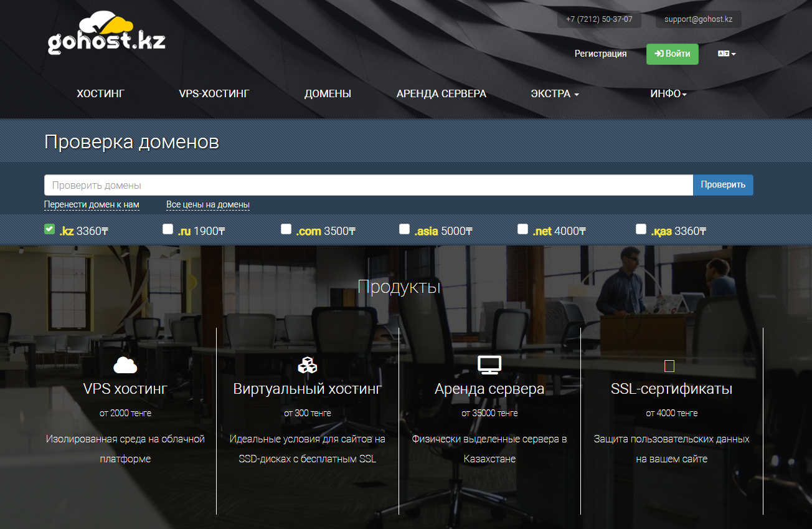This screenshot has height=529, width=812.
Task: Open the Виртуальный хостинг product heading
Action: [x=308, y=389]
